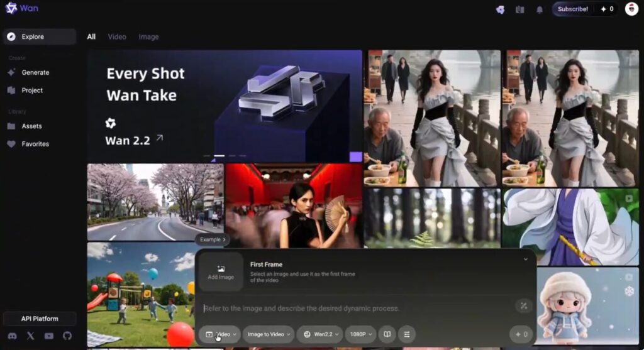Open the playground balloons thumbnail
Screen dimensions: 644x350
[141, 295]
